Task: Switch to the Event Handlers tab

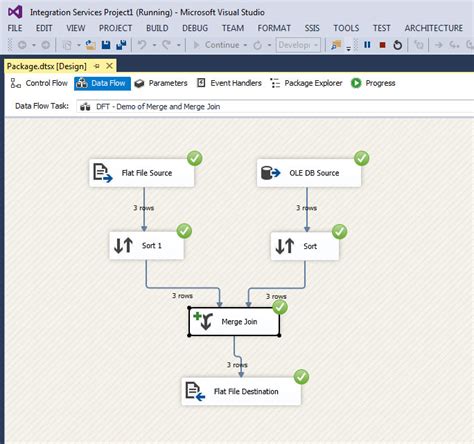Action: coord(229,83)
